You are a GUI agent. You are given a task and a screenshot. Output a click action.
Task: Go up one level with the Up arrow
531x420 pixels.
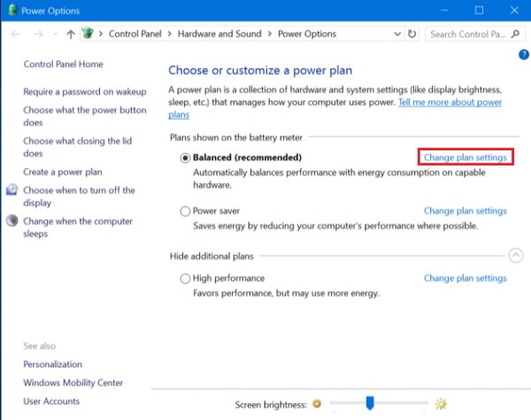(x=71, y=34)
